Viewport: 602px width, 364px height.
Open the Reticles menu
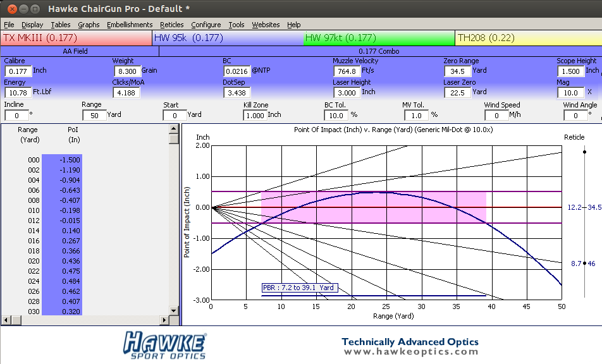coord(171,25)
